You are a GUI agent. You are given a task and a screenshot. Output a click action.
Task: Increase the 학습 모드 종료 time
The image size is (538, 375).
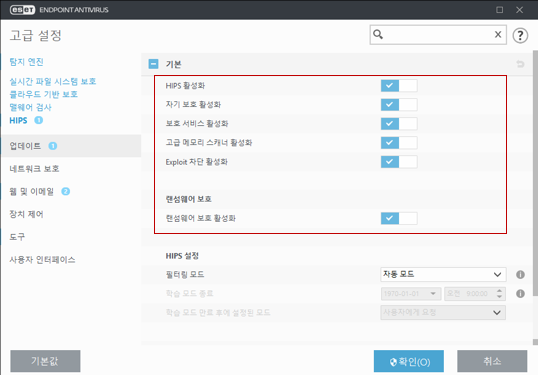(x=499, y=291)
